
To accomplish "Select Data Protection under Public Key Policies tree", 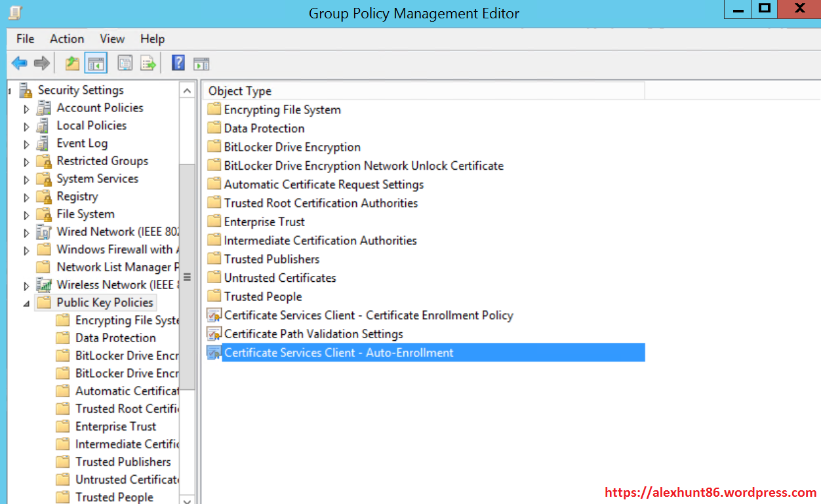I will point(115,338).
